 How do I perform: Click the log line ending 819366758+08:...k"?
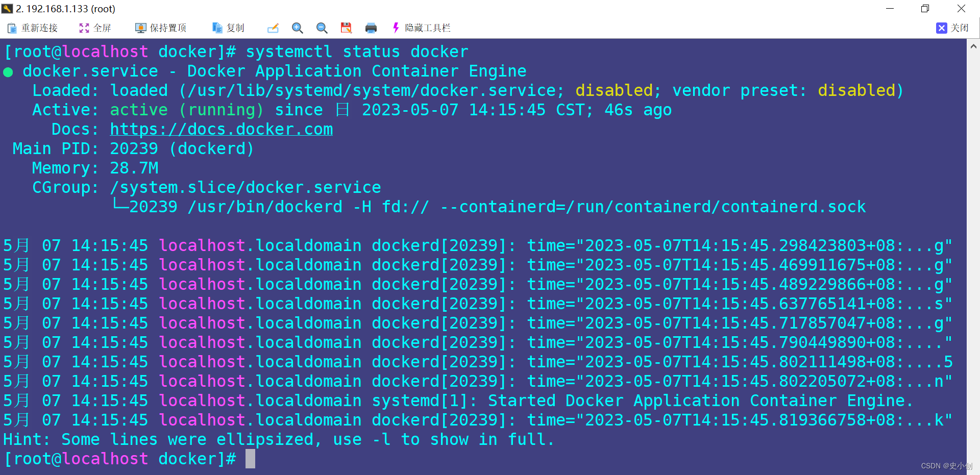click(x=478, y=420)
